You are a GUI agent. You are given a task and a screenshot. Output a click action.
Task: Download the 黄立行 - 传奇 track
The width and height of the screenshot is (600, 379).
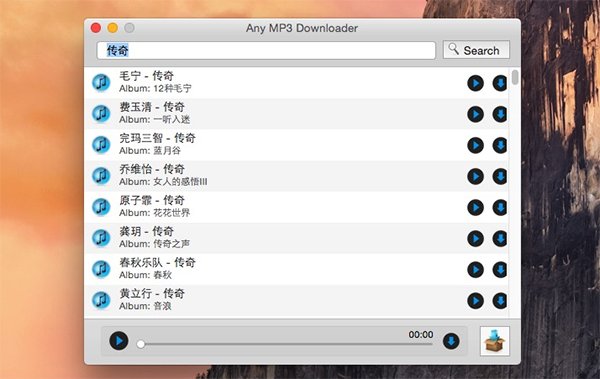[500, 301]
